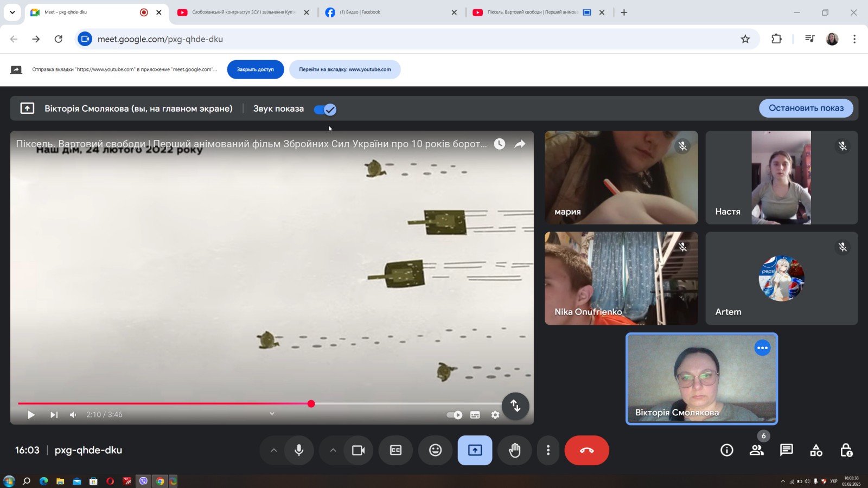Open the media controls icon
This screenshot has height=488, width=868.
[x=810, y=39]
